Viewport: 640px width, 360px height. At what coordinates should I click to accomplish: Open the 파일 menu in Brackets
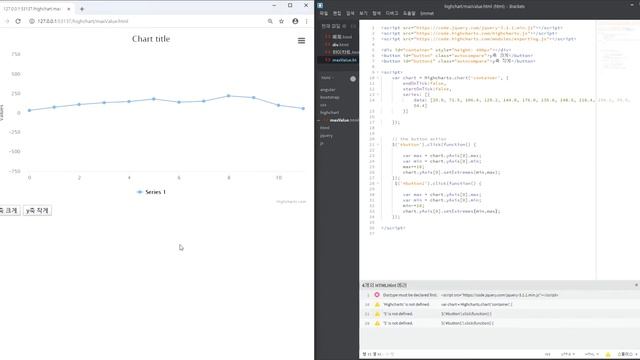pos(324,13)
